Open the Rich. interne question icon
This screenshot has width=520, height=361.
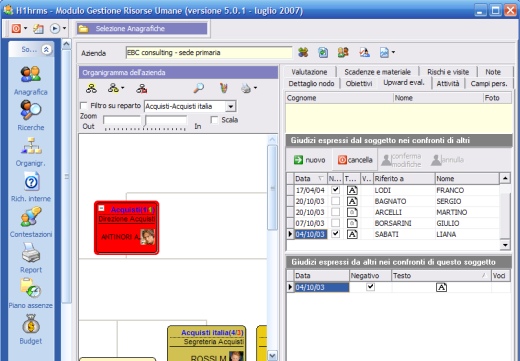click(31, 182)
